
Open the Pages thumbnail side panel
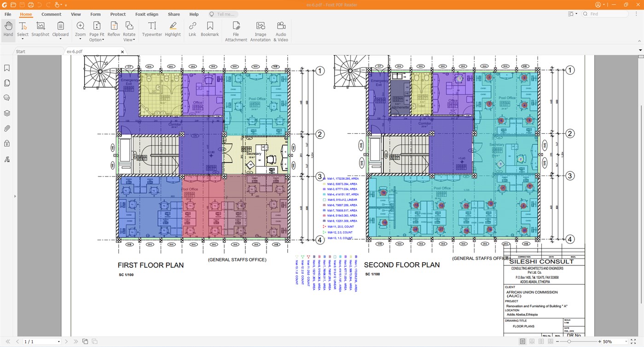7,83
